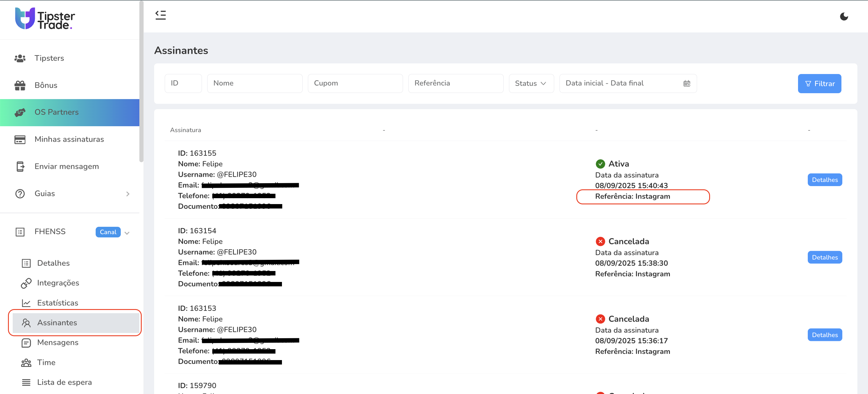
Task: Select the Detalhes sidebar entry
Action: click(x=76, y=263)
